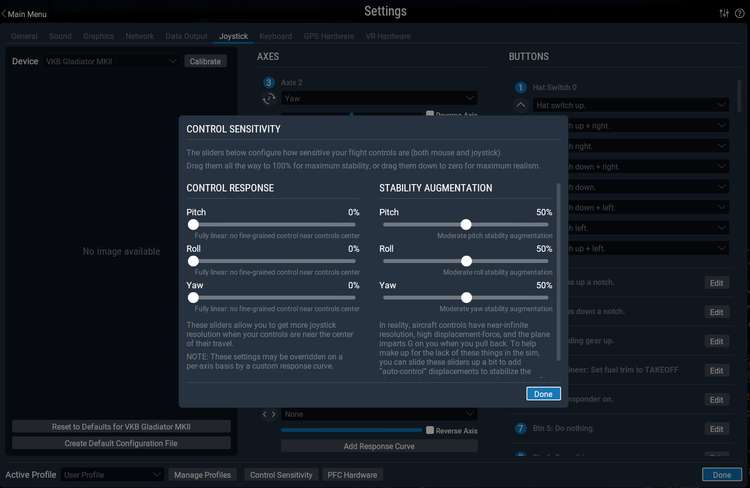Click Done button in bottom right corner
The image size is (750, 488).
click(x=722, y=475)
